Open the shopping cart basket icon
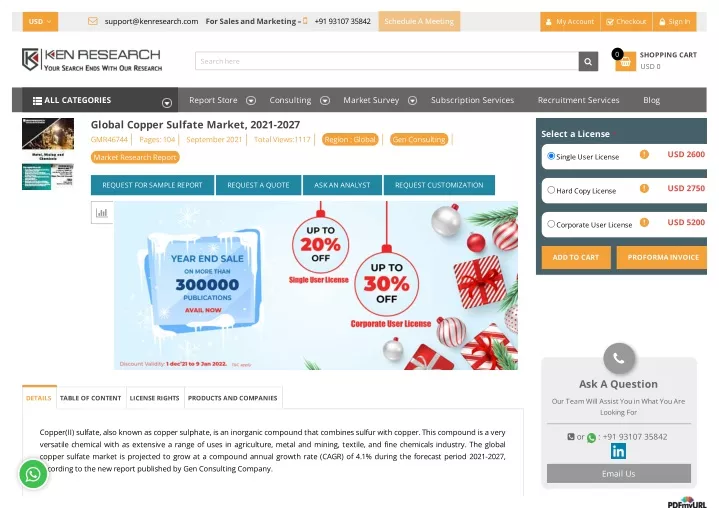Viewport: 719px width, 508px height. point(625,61)
